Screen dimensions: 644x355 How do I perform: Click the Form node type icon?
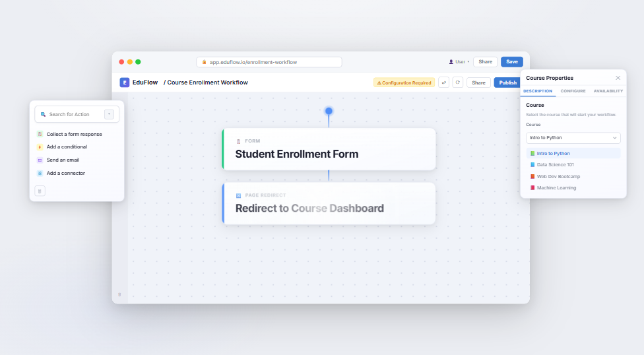pos(238,141)
